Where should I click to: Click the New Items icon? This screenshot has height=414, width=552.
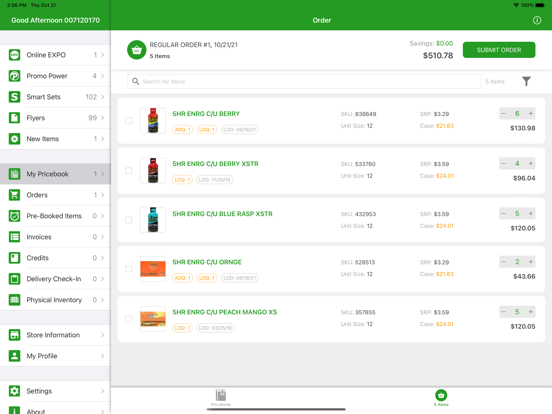click(14, 139)
